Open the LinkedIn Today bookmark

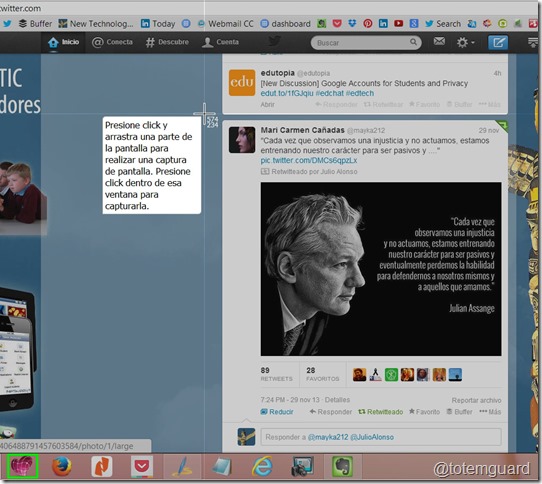[x=158, y=24]
